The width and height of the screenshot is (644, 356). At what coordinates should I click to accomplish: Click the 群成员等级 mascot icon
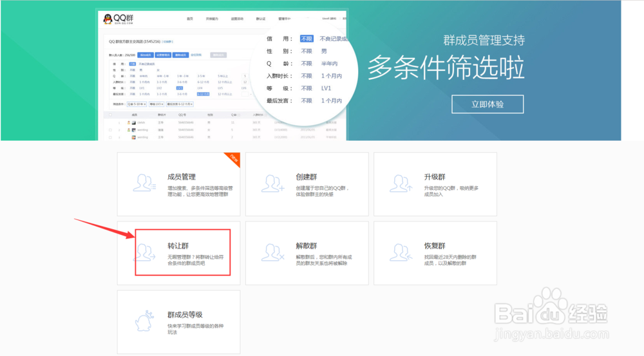[144, 321]
